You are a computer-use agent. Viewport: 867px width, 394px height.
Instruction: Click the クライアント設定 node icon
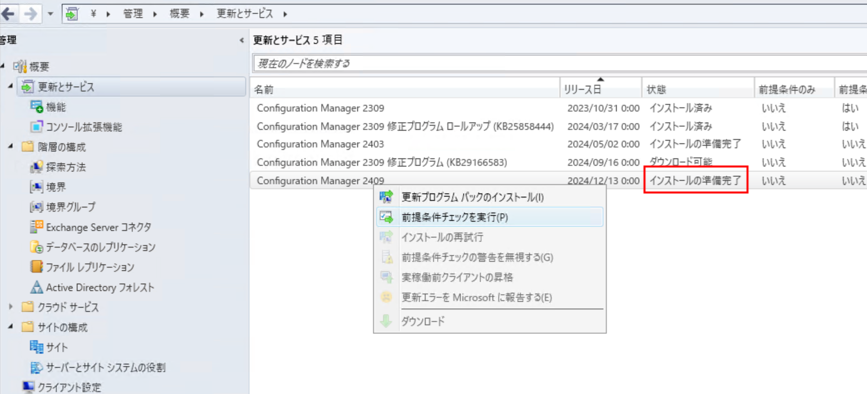click(28, 387)
